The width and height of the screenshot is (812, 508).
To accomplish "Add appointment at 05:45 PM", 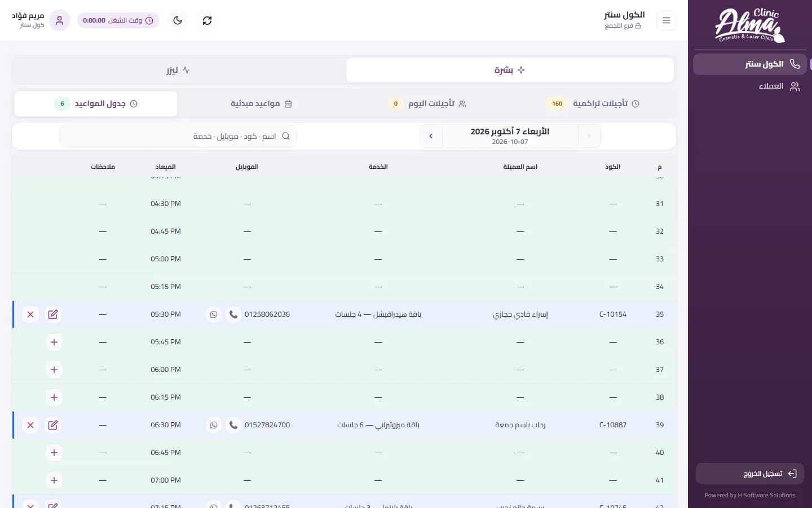I will (54, 342).
